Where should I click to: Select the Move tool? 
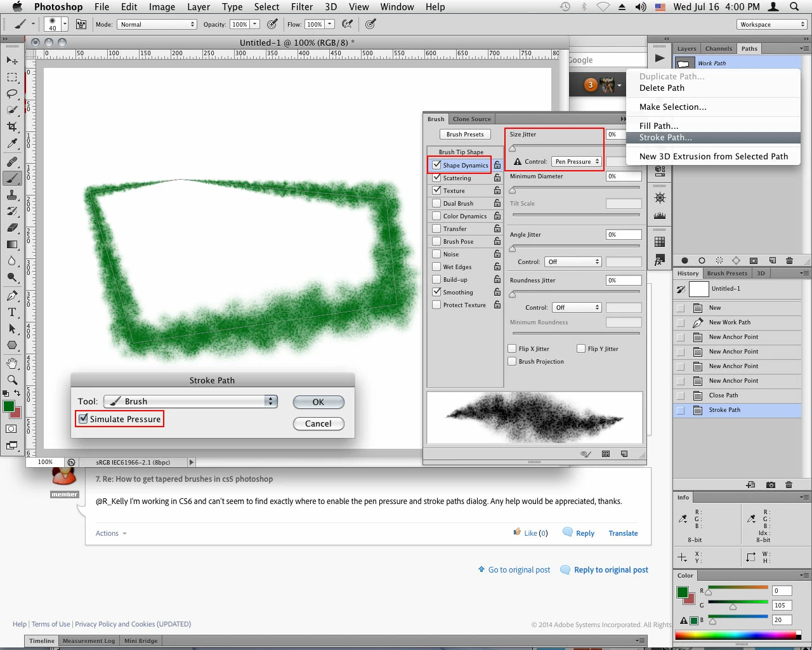click(12, 60)
